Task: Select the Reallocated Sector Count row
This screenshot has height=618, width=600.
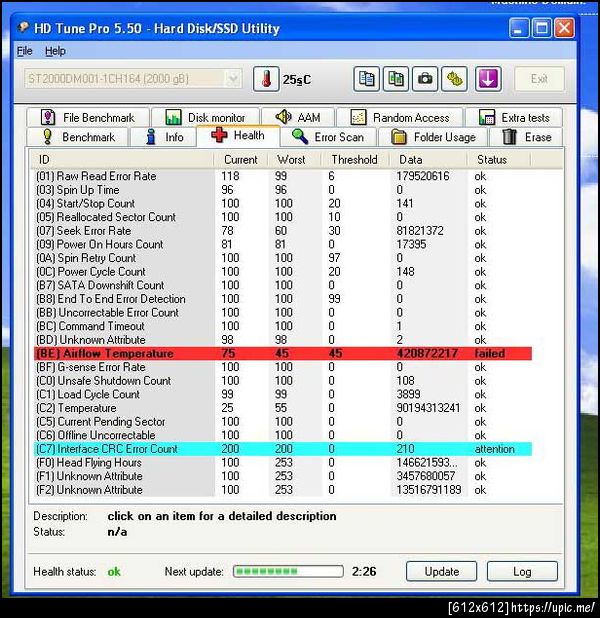Action: (283, 217)
